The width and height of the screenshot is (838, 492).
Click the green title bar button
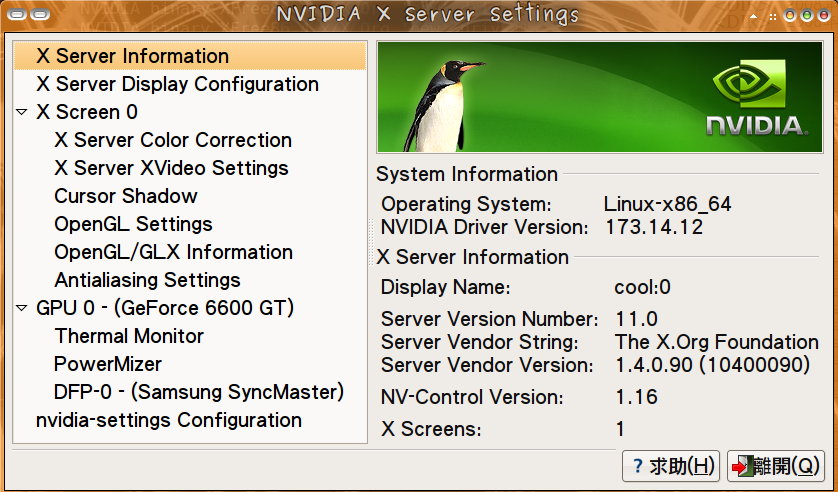807,15
